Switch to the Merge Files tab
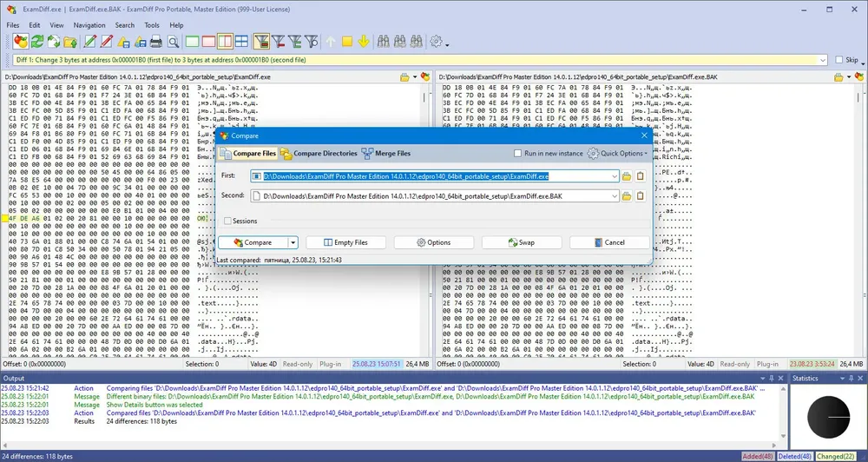 coord(386,154)
